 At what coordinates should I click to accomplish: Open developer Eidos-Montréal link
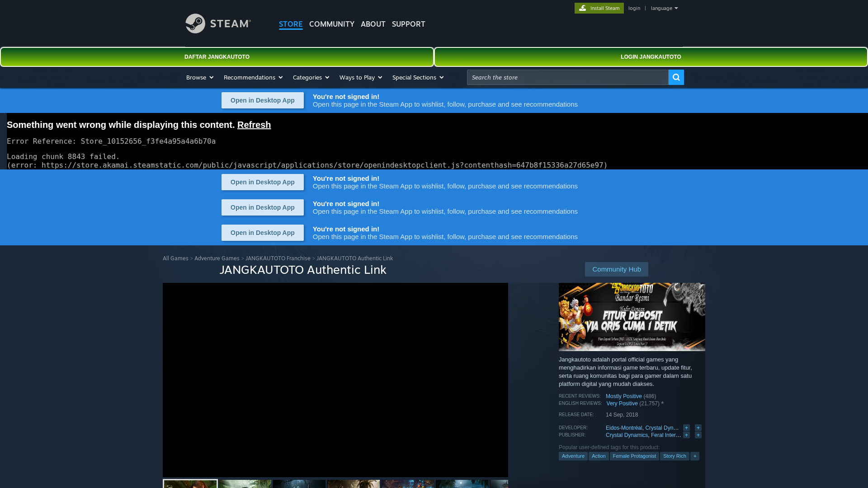point(624,428)
